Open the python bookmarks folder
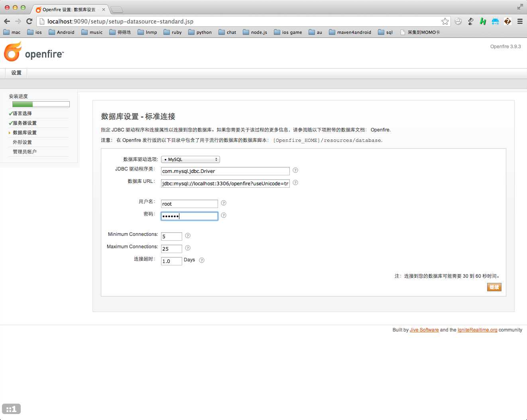 200,32
